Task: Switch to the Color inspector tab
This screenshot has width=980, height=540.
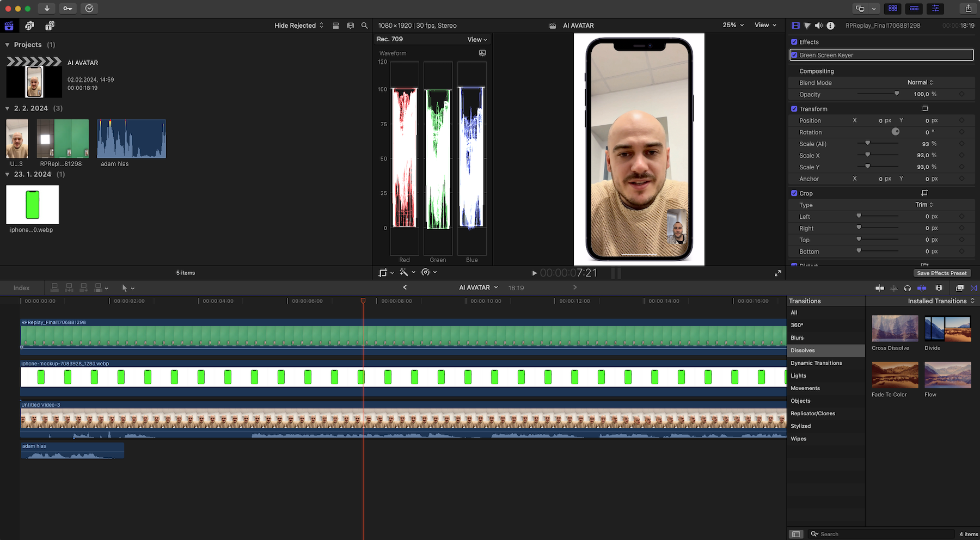Action: (807, 26)
